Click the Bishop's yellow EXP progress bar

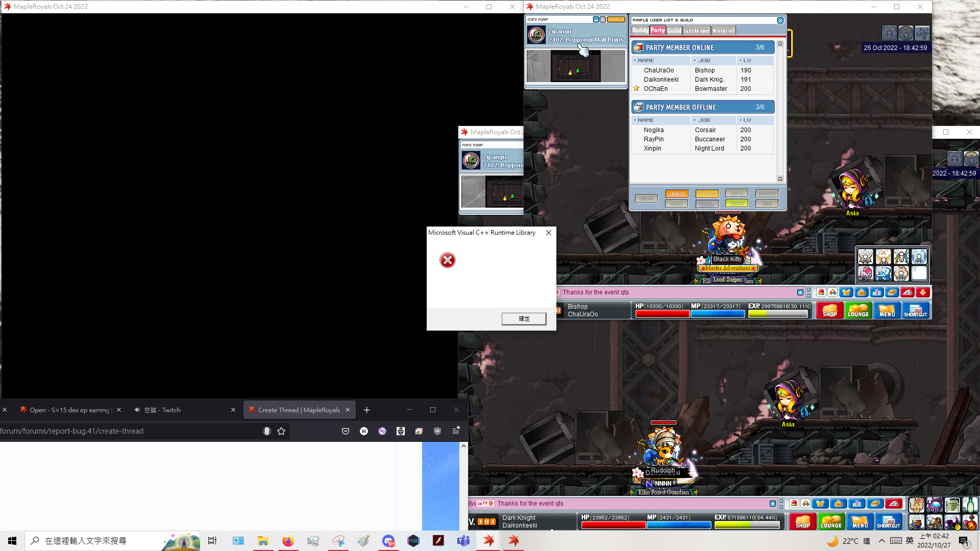(778, 314)
